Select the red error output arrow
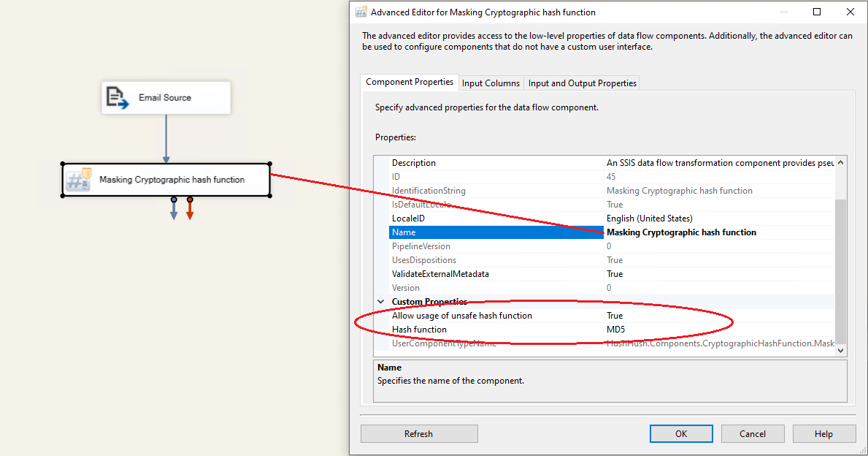The image size is (868, 456). 190,210
